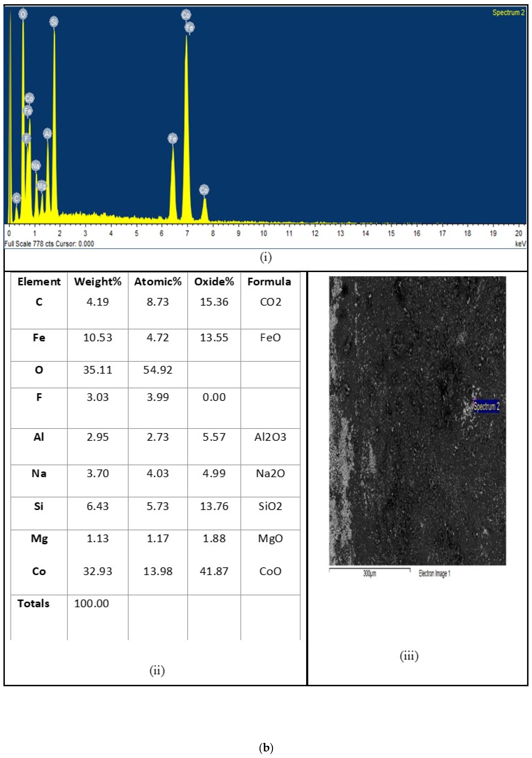Click the (iii) sub-figure label

409,656
